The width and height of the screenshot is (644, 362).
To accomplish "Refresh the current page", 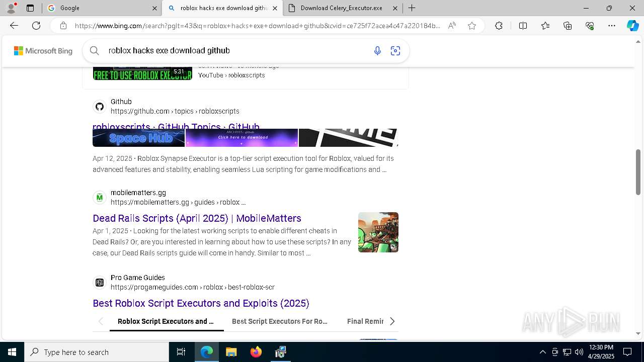I will [x=36, y=26].
